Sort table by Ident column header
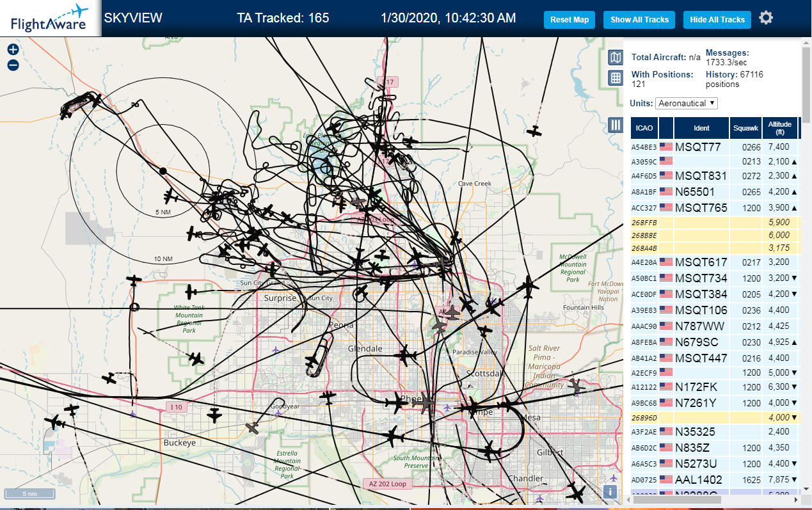The height and width of the screenshot is (510, 812). pyautogui.click(x=701, y=128)
